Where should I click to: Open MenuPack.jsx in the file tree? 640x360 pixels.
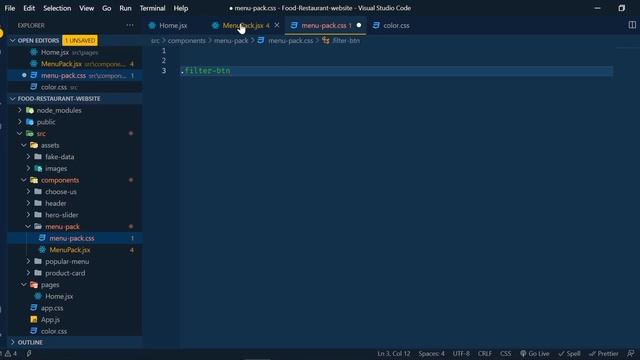point(75,250)
